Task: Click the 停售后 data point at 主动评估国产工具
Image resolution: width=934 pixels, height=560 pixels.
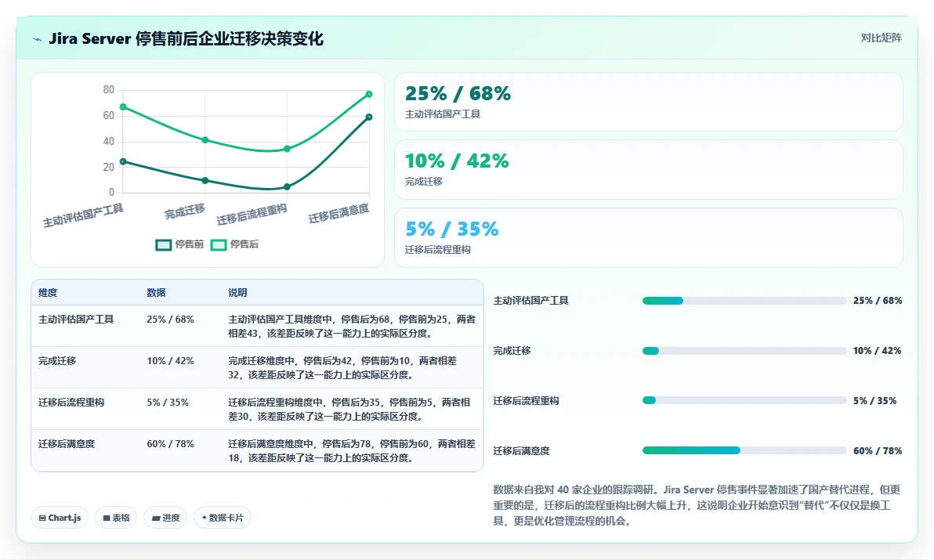Action: (123, 107)
